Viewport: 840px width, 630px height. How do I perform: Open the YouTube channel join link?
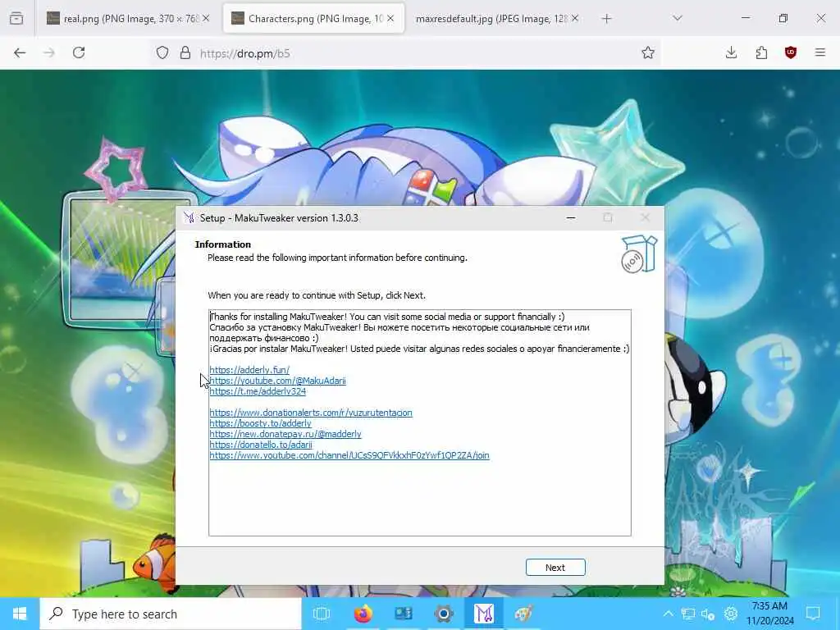point(349,455)
